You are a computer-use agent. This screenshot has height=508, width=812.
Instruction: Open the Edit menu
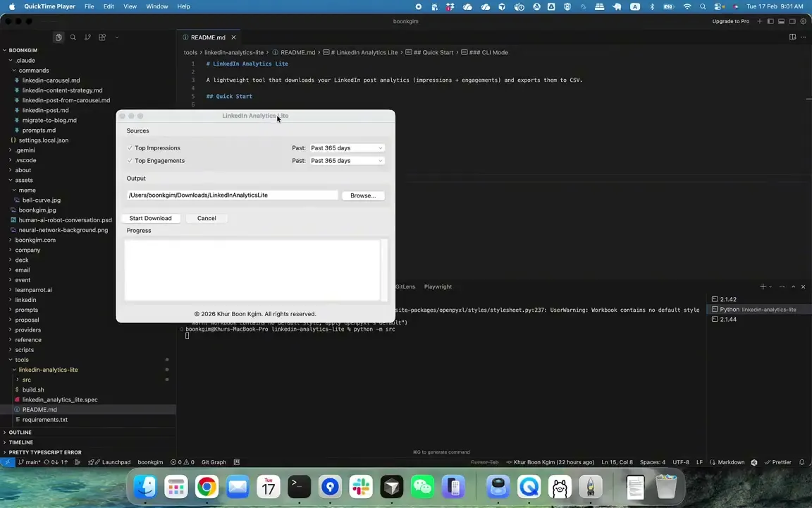pyautogui.click(x=109, y=6)
